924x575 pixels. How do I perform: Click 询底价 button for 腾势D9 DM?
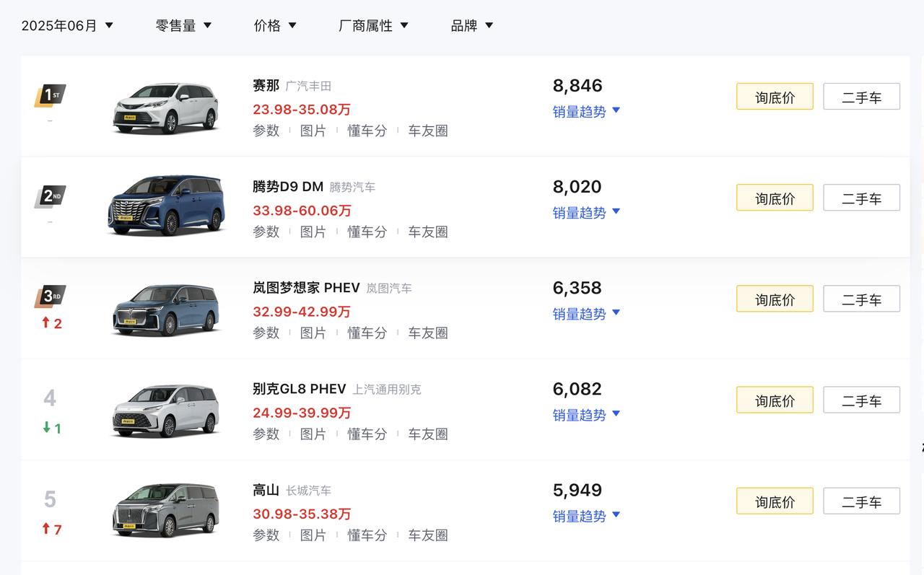[775, 198]
